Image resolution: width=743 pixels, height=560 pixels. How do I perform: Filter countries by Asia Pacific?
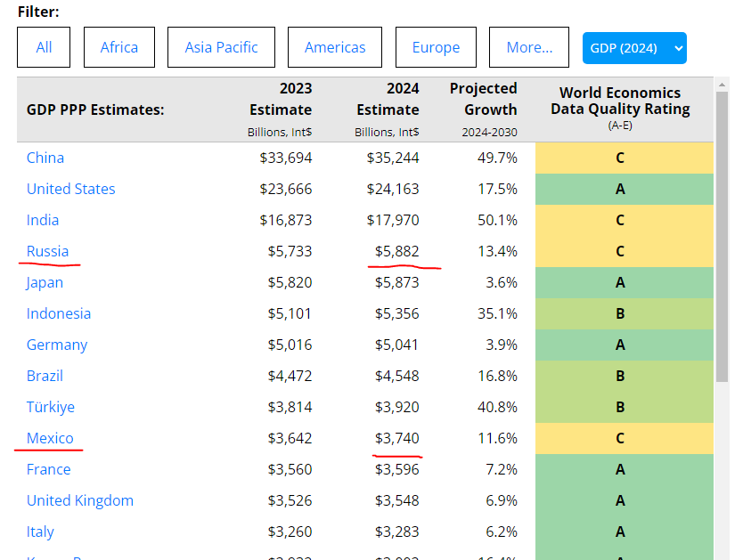[221, 47]
